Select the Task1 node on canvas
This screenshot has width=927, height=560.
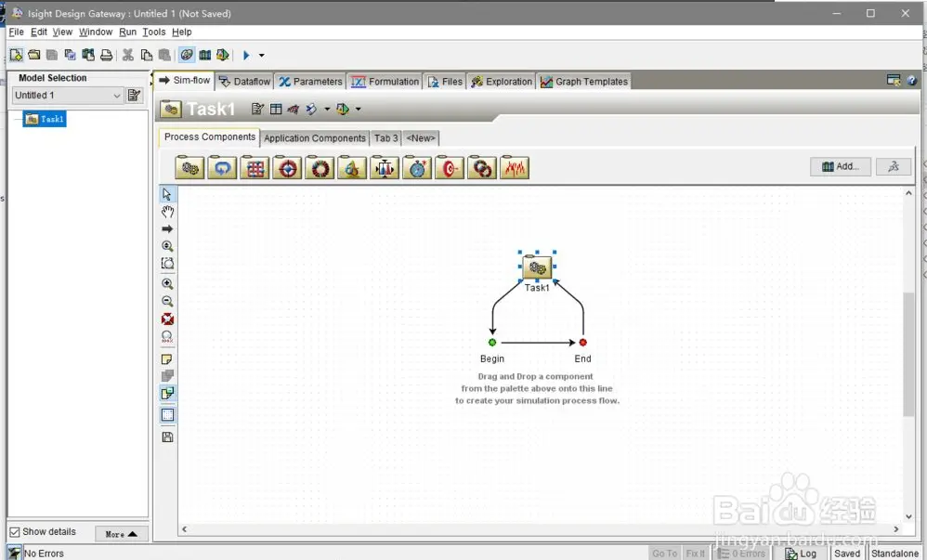pyautogui.click(x=537, y=268)
